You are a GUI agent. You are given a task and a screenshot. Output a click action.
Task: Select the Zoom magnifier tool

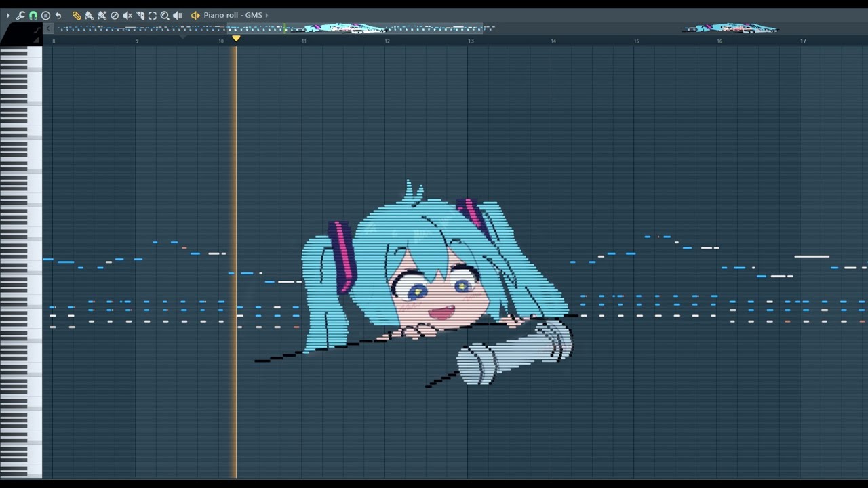pyautogui.click(x=165, y=16)
